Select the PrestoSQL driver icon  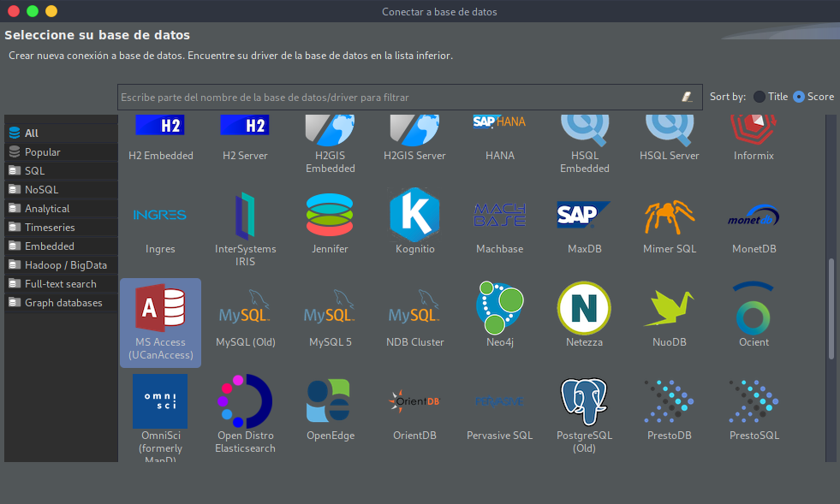pyautogui.click(x=754, y=401)
